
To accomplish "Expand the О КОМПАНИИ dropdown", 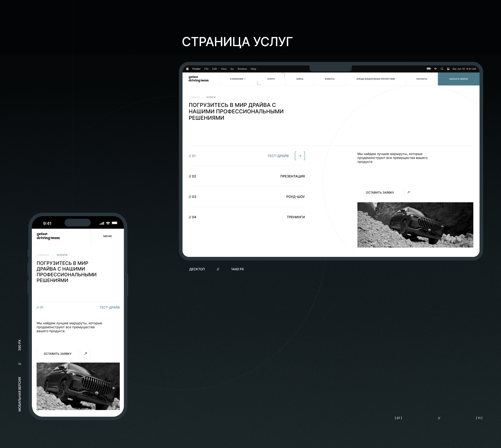I will [x=238, y=79].
